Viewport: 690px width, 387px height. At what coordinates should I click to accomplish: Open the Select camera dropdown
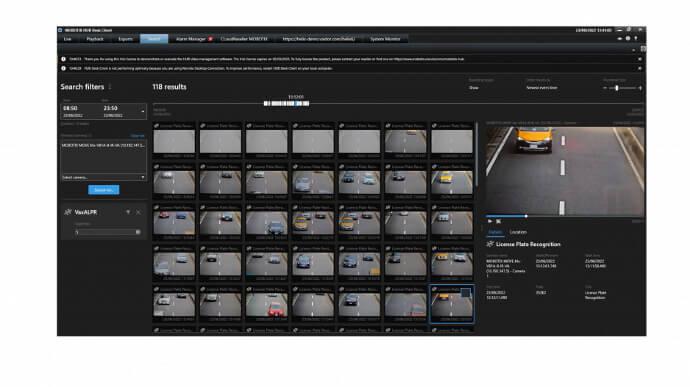103,177
